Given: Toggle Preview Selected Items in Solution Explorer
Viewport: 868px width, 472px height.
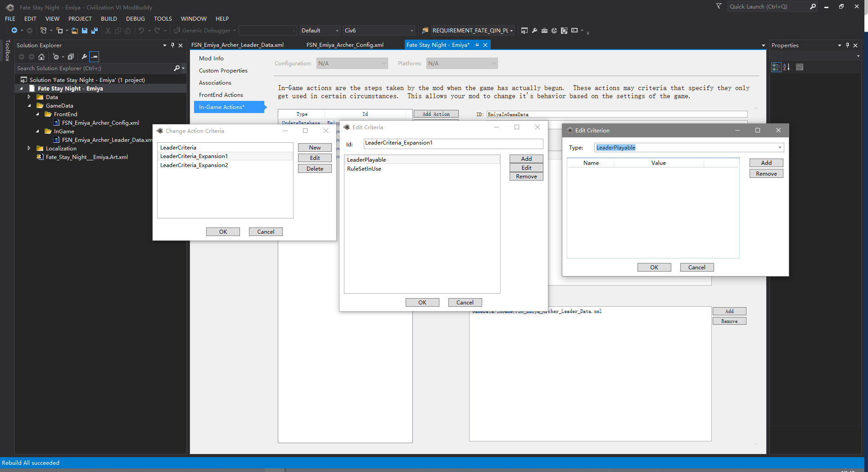Looking at the screenshot, I should (x=94, y=57).
